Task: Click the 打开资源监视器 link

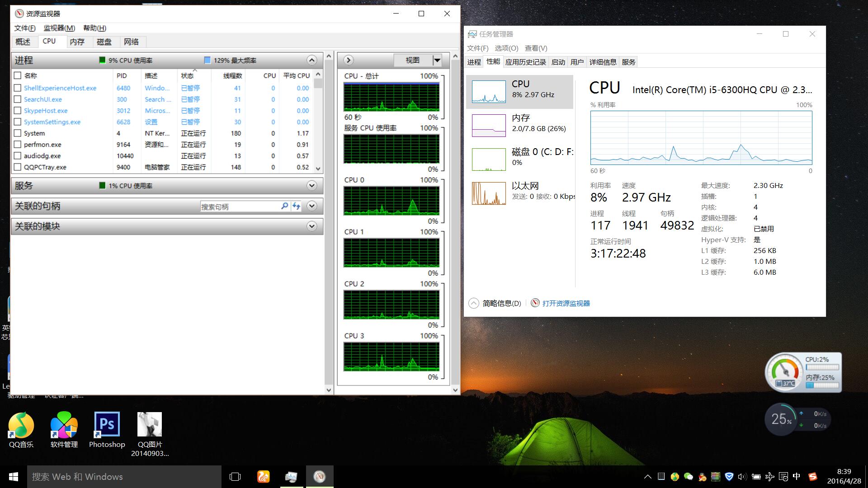Action: 566,303
